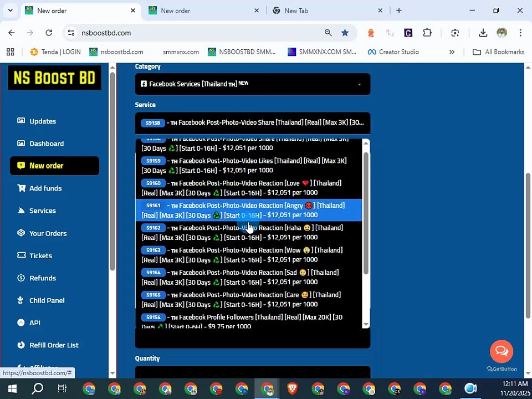532x399 pixels.
Task: Select New order in sidebar
Action: coord(55,166)
